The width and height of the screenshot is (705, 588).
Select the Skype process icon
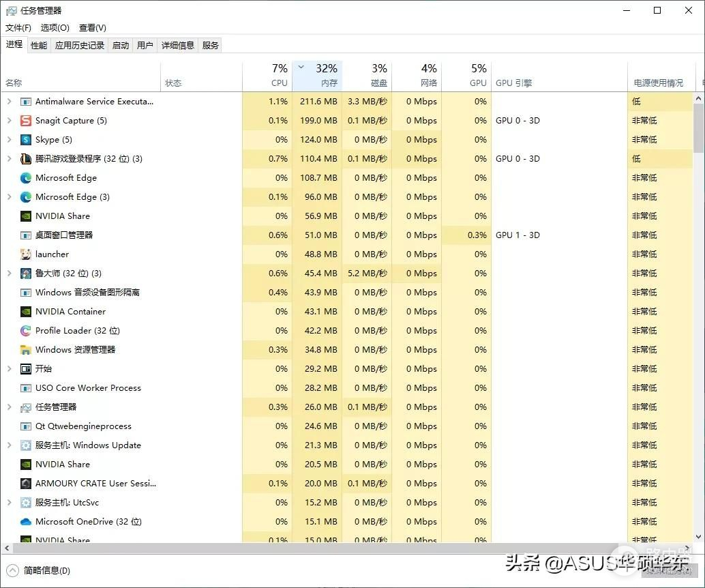tap(26, 140)
